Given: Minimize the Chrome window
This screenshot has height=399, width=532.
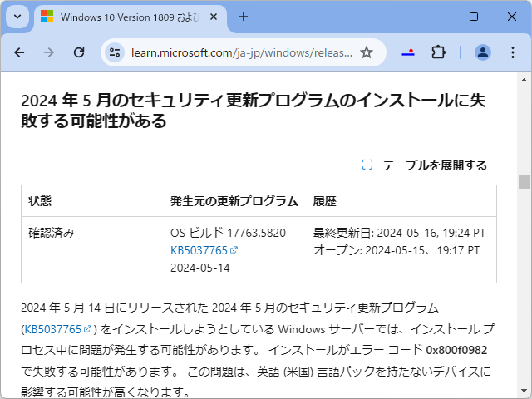Looking at the screenshot, I should (436, 17).
